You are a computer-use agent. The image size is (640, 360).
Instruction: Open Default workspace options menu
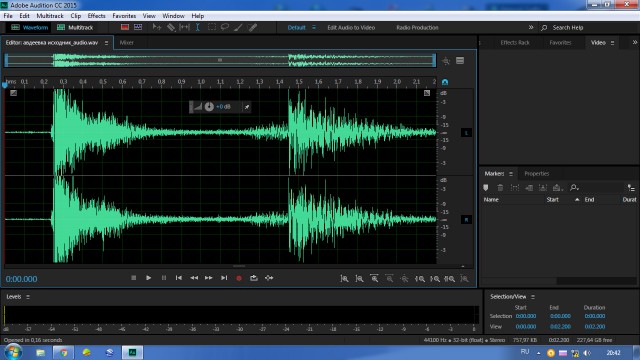point(314,27)
